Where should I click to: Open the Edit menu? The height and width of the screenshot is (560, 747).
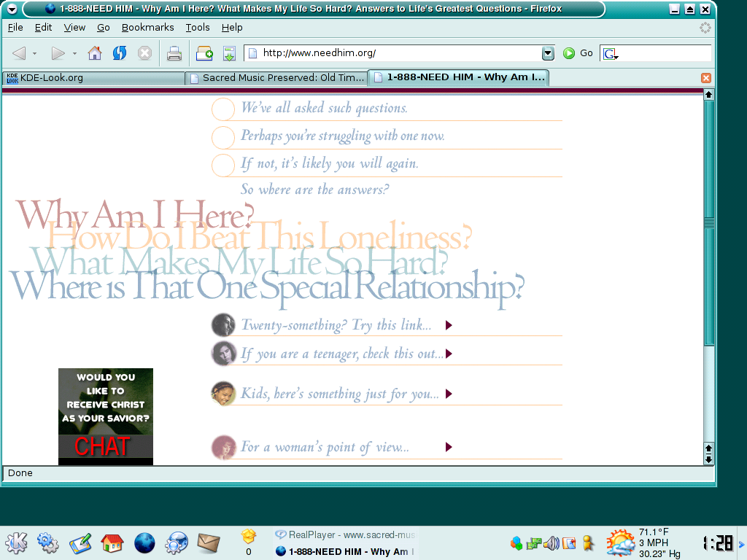point(43,28)
